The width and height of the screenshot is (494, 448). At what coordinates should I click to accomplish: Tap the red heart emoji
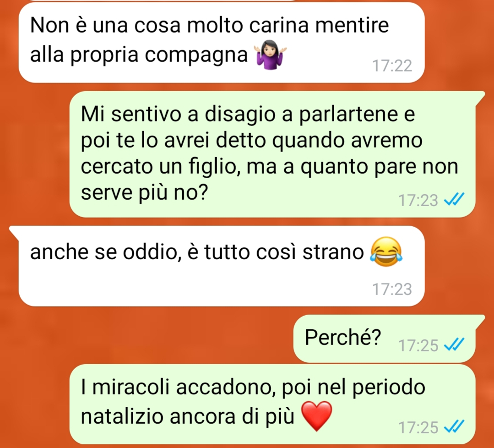317,416
